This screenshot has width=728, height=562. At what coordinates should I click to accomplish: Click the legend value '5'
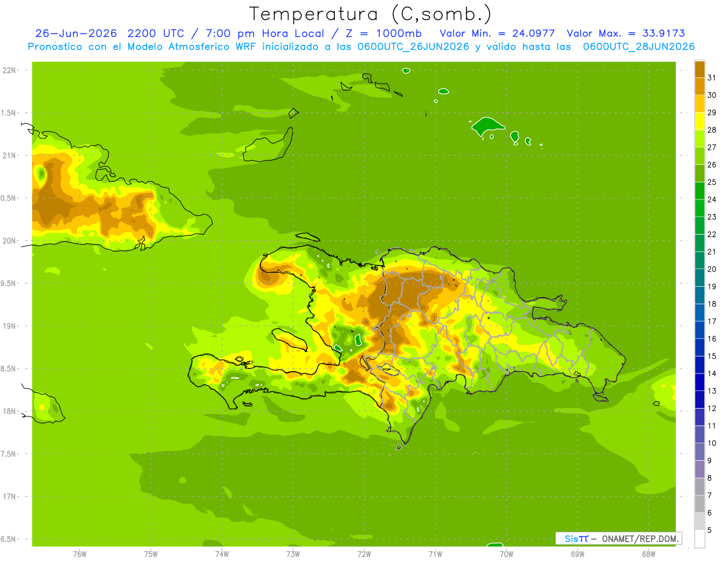click(x=710, y=530)
